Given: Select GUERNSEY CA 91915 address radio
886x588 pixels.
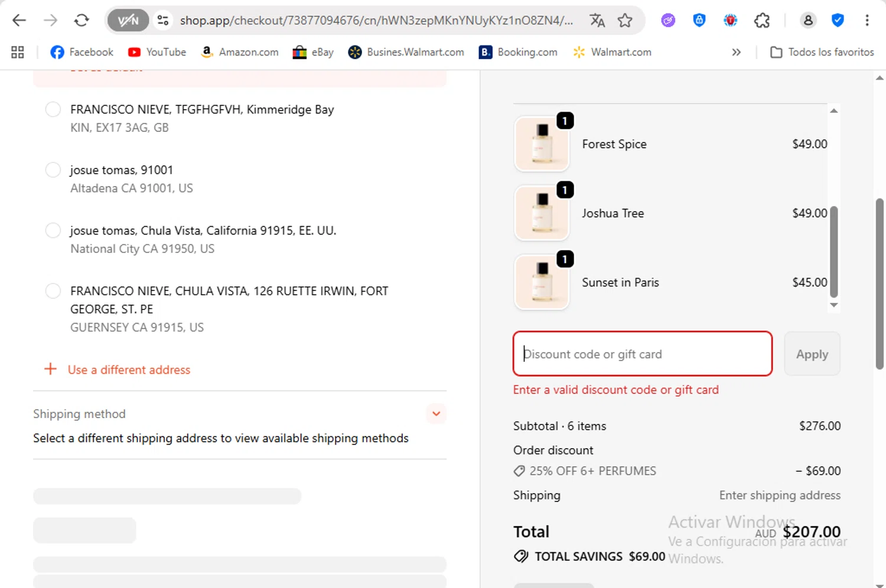Looking at the screenshot, I should [53, 291].
